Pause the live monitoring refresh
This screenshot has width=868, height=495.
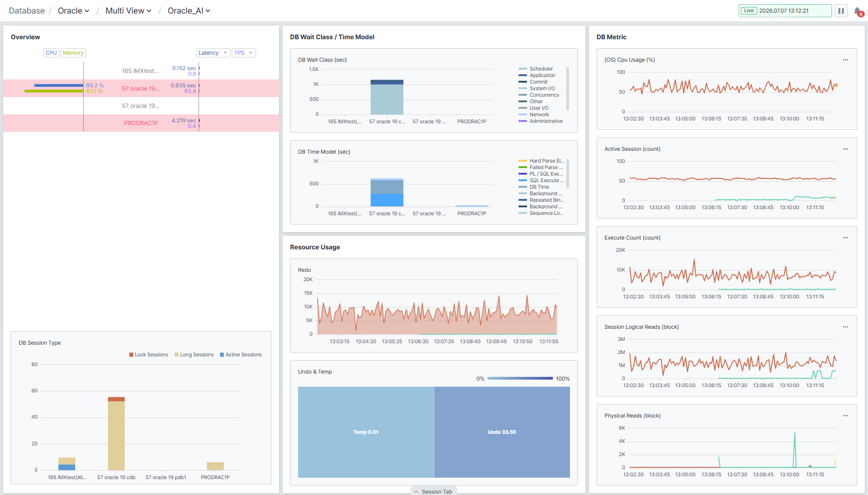[x=841, y=11]
